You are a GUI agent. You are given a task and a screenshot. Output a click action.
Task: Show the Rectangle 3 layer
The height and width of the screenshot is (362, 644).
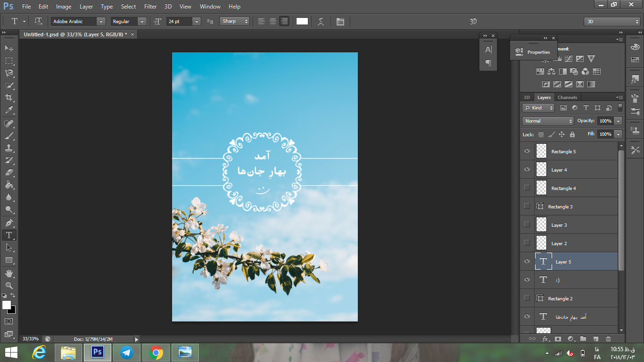[527, 206]
